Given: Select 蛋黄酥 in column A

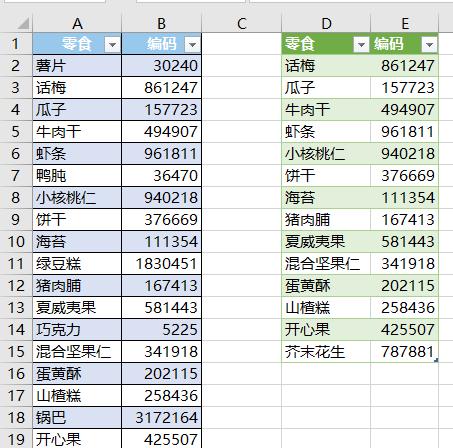Looking at the screenshot, I should click(77, 374).
